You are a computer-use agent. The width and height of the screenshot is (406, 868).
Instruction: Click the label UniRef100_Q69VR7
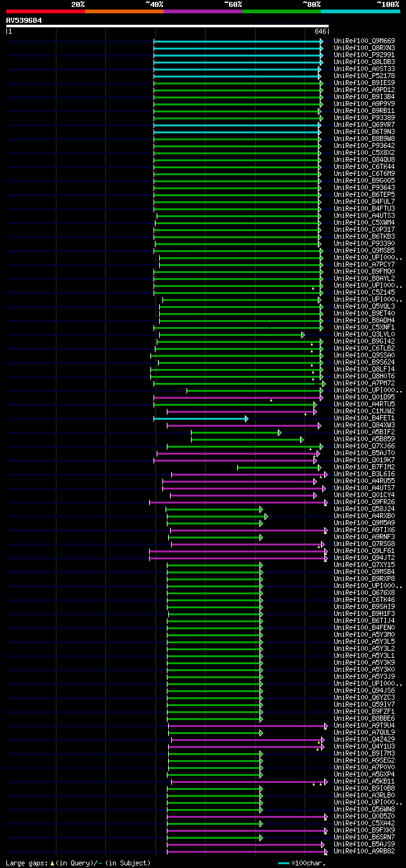364,125
